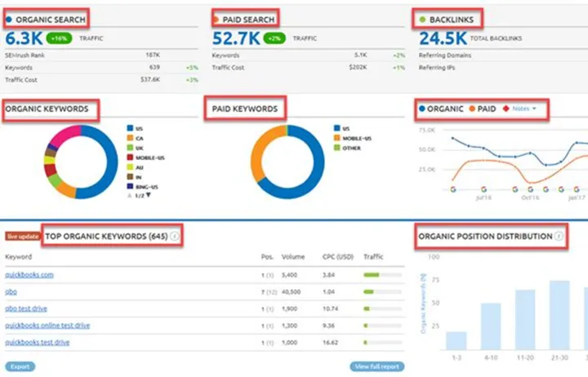
Task: Click the Referring IPs row
Action: tap(503, 68)
